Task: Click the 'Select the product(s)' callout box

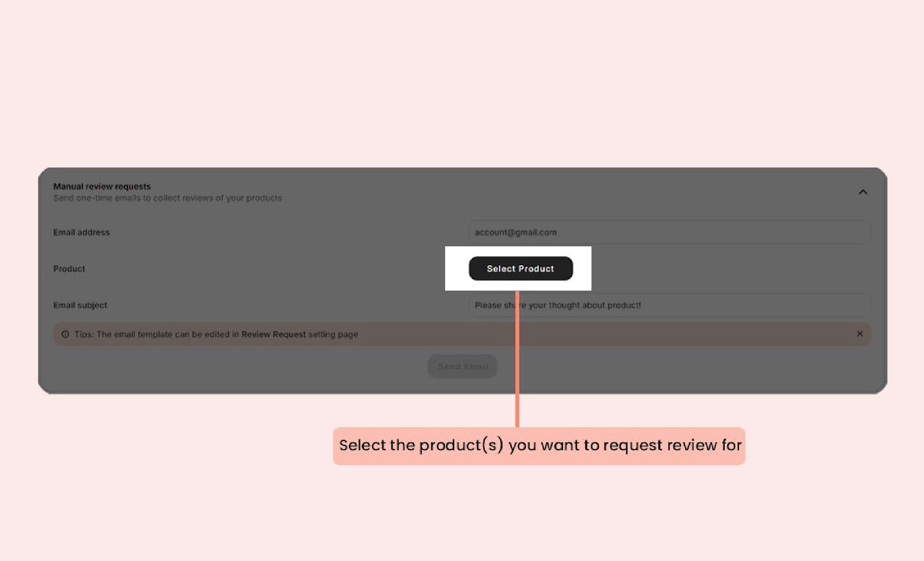Action: [x=539, y=446]
